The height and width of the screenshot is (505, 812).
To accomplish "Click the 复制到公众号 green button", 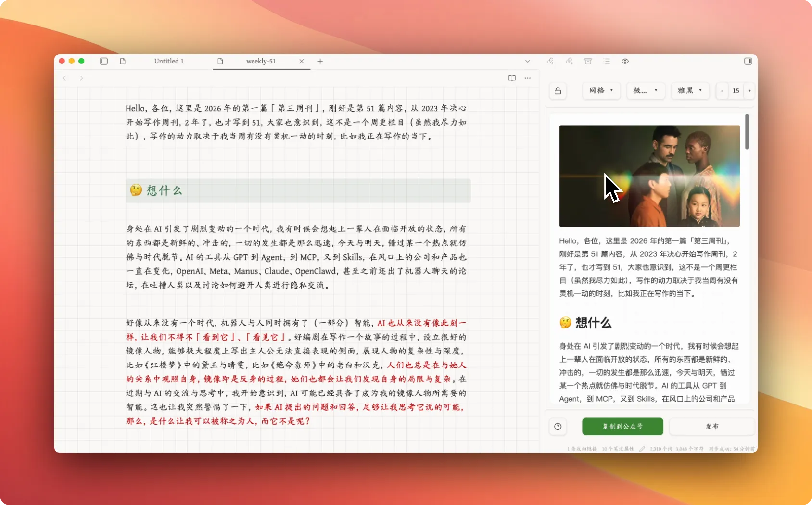I will click(622, 427).
